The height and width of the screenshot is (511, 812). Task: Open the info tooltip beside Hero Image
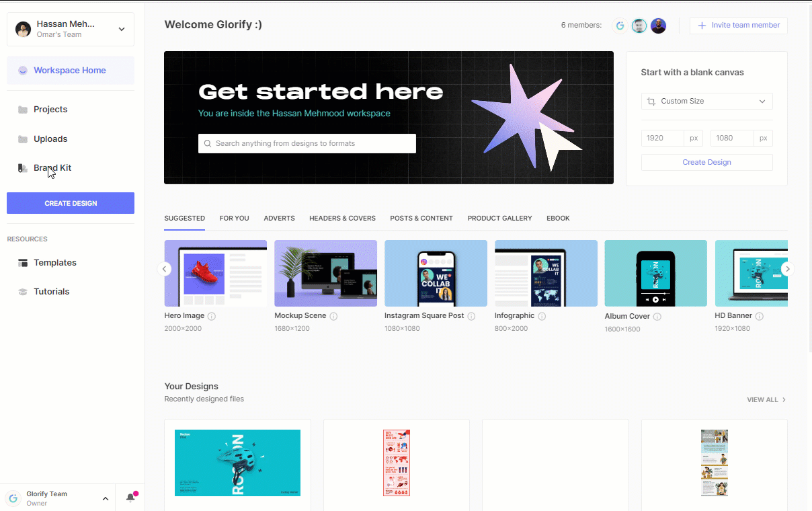pyautogui.click(x=210, y=315)
